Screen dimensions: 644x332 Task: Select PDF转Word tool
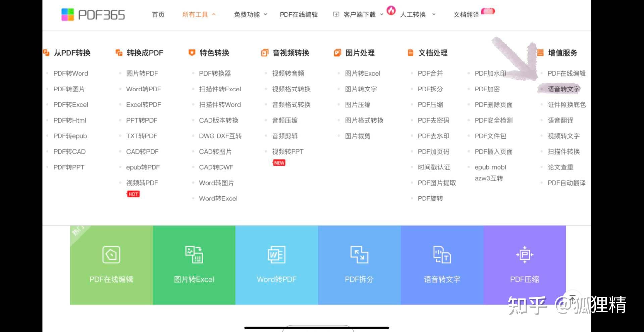tap(71, 73)
